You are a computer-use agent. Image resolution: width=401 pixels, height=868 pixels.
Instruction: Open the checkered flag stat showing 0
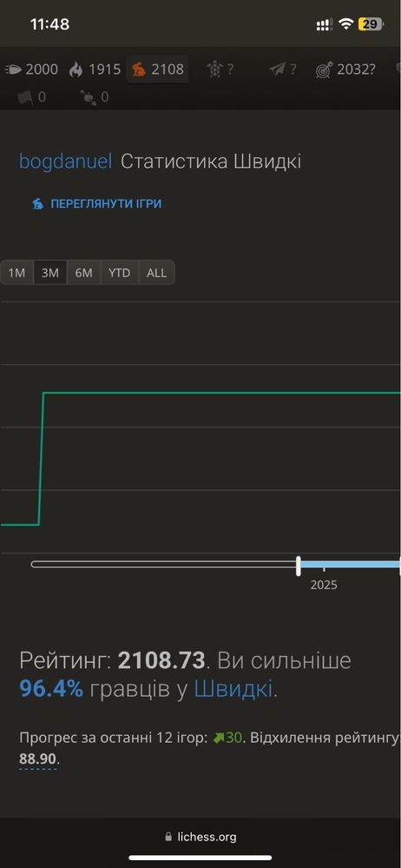coord(31,97)
